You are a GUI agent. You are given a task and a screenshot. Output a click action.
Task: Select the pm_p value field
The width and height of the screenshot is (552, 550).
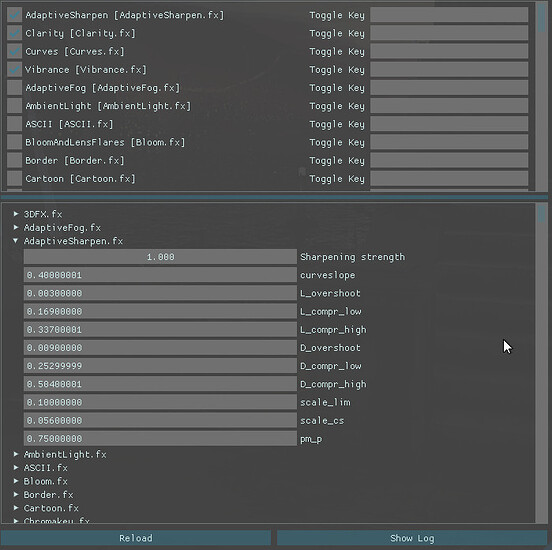(x=160, y=439)
